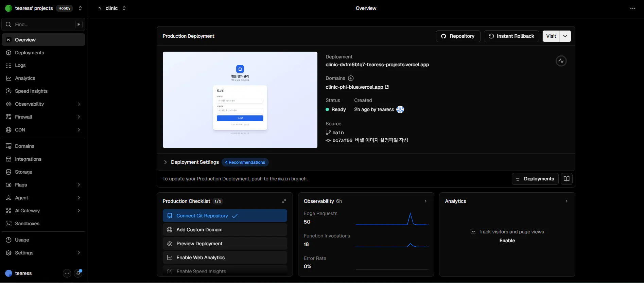
Task: Open the main branch source link
Action: [x=338, y=132]
